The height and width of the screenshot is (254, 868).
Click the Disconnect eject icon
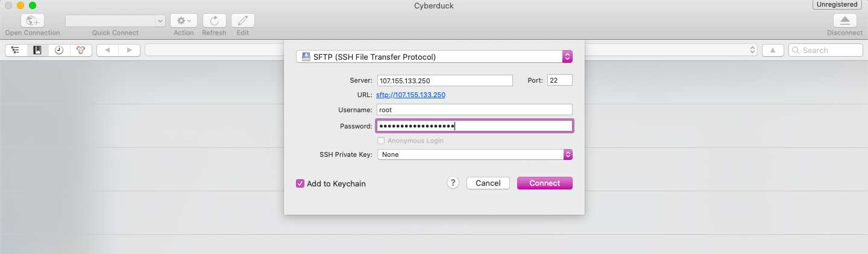(x=844, y=21)
